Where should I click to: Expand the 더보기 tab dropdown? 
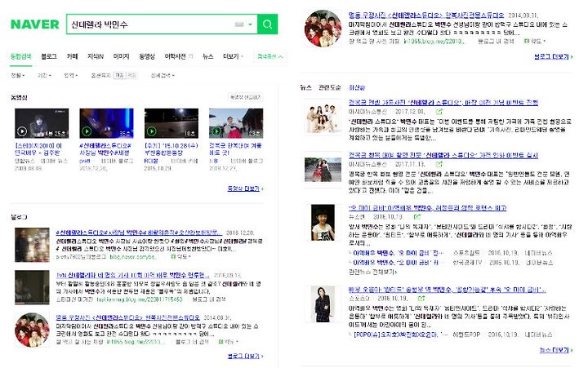pyautogui.click(x=233, y=56)
